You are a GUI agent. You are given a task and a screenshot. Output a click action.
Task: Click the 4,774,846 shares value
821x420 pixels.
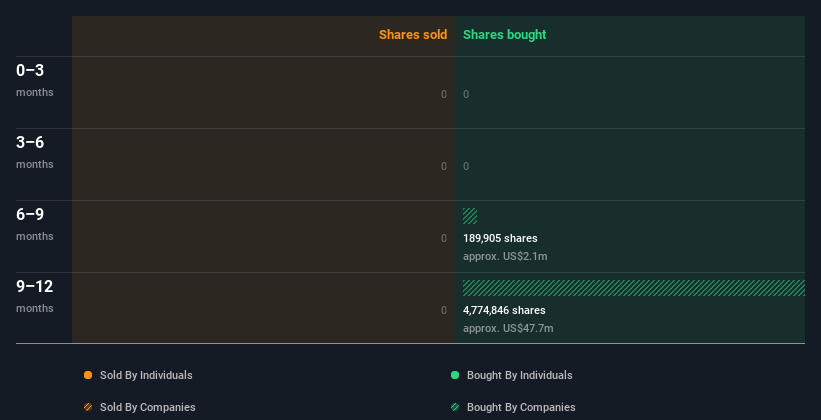(x=504, y=310)
